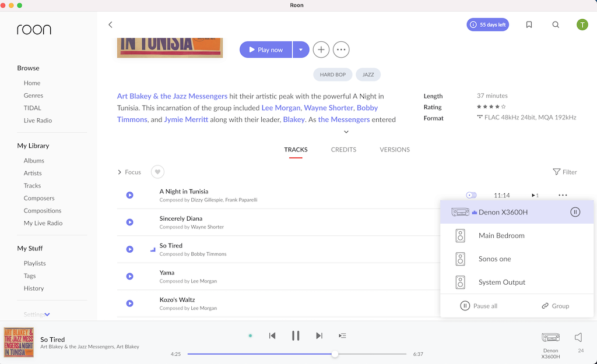Viewport: 597px width, 364px height.
Task: Play the track Kozo's Waltz
Action: click(x=130, y=303)
